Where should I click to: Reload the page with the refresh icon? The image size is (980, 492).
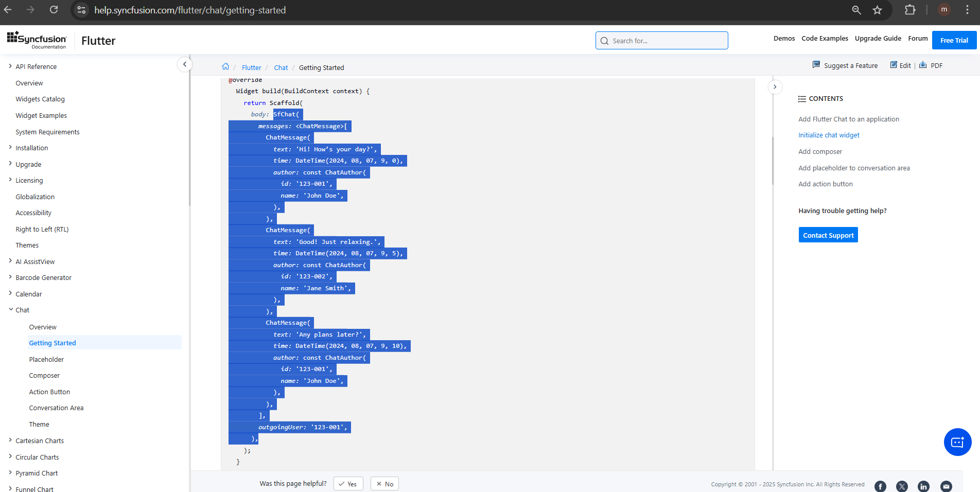pyautogui.click(x=53, y=10)
